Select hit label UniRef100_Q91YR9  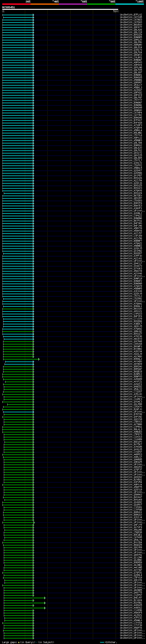point(131,548)
